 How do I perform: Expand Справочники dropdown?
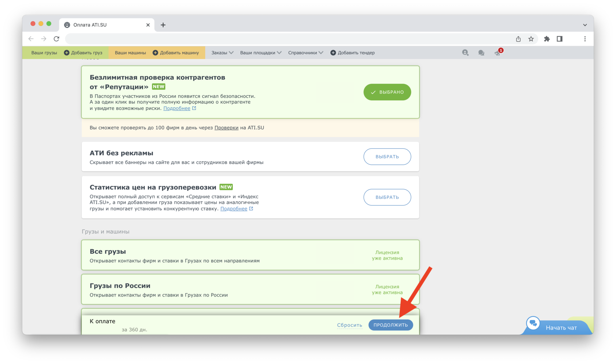[x=305, y=53]
